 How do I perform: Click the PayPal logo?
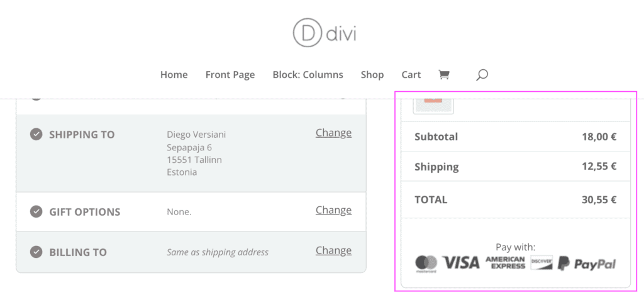587,263
